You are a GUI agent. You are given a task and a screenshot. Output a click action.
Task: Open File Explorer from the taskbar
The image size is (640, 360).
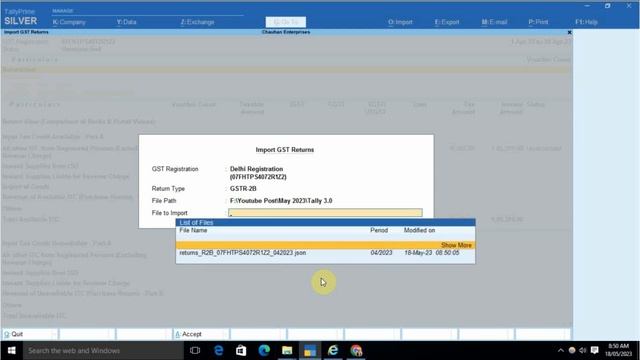pos(287,351)
